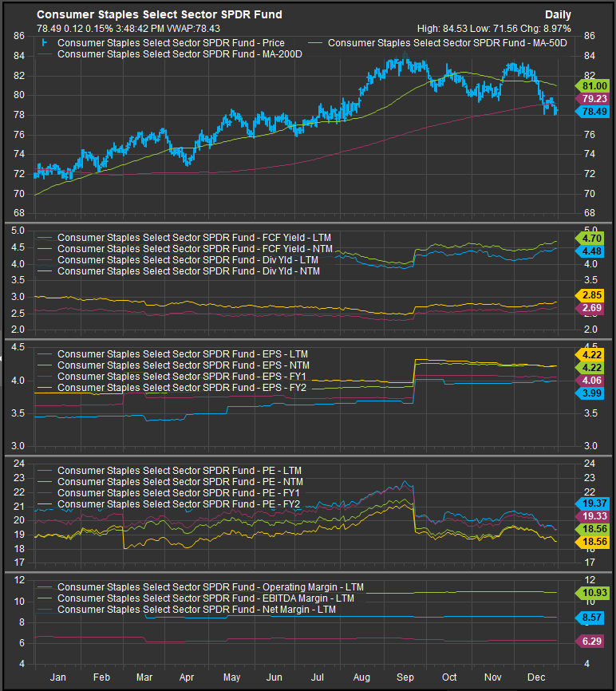Select the FCF Yield - NTM legend entry
This screenshot has height=691, width=616.
(x=185, y=249)
